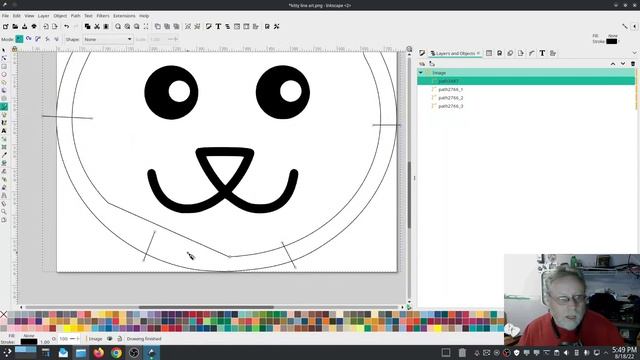
Task: Enable Spiro path mode
Action: [x=29, y=39]
